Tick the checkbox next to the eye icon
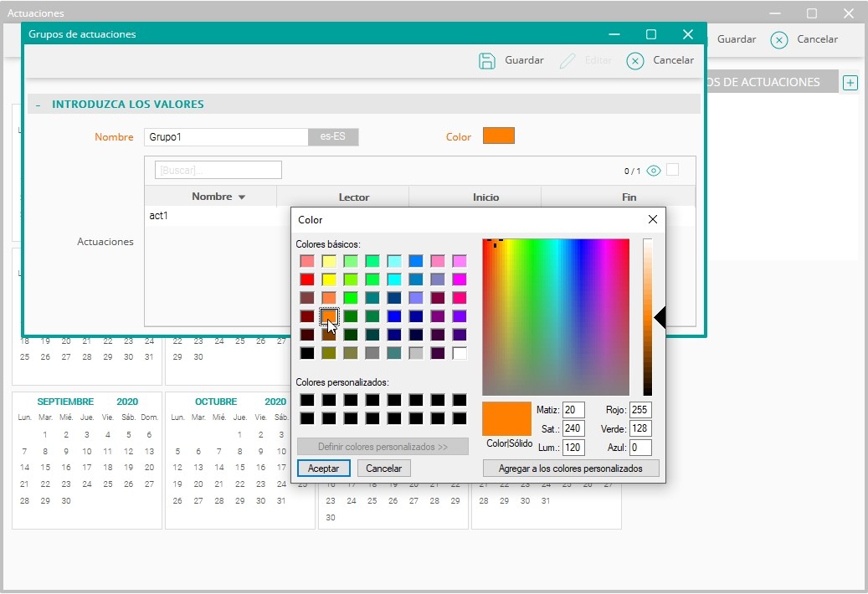This screenshot has height=594, width=868. coord(673,170)
